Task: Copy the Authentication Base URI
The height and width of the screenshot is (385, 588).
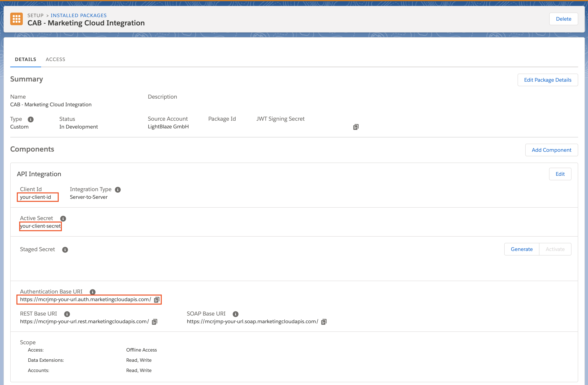Action: click(x=157, y=300)
